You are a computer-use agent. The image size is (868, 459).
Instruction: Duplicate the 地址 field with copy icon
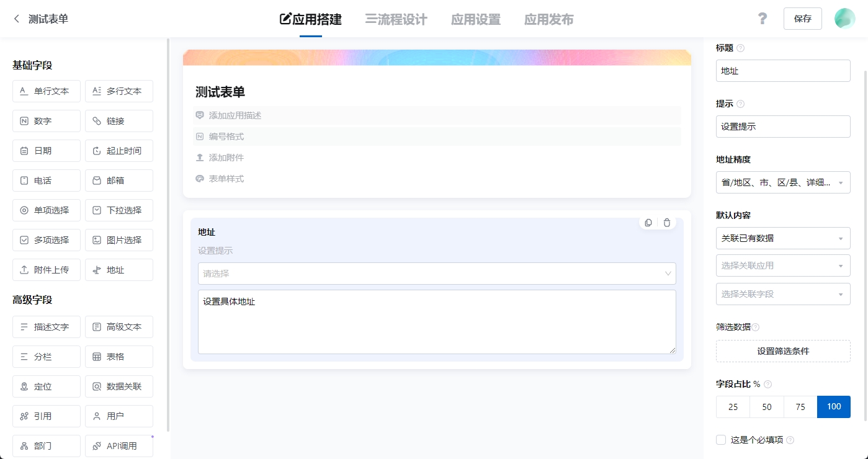tap(648, 222)
